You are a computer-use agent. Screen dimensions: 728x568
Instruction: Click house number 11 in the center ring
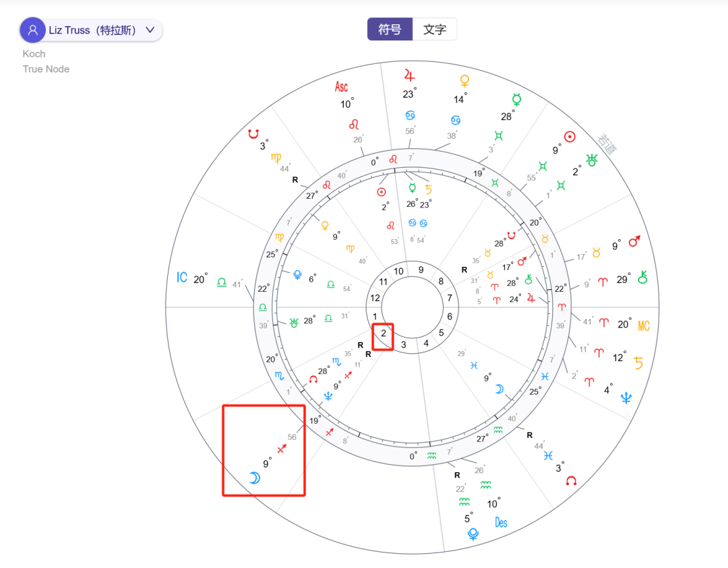[x=383, y=282]
